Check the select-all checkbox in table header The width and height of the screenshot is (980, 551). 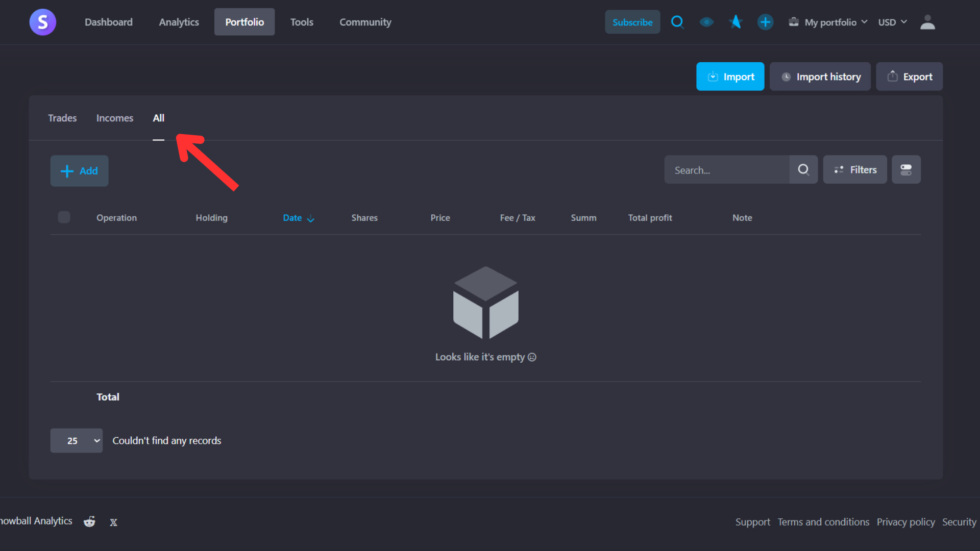(64, 217)
